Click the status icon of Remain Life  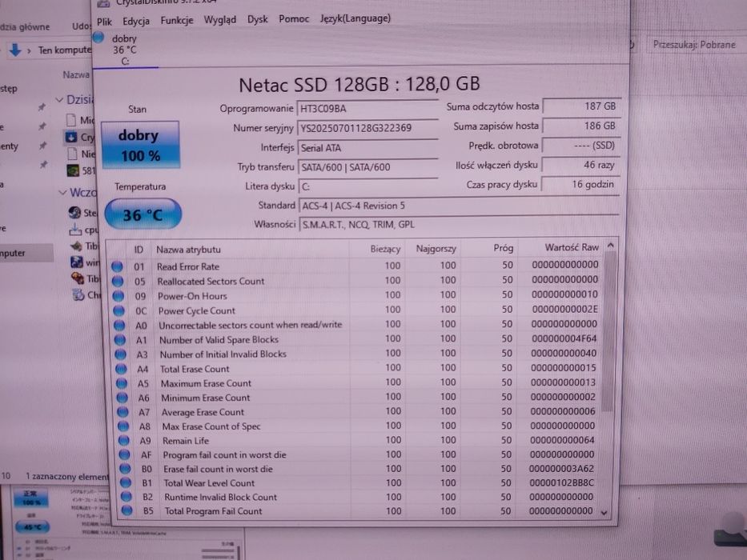coord(124,441)
